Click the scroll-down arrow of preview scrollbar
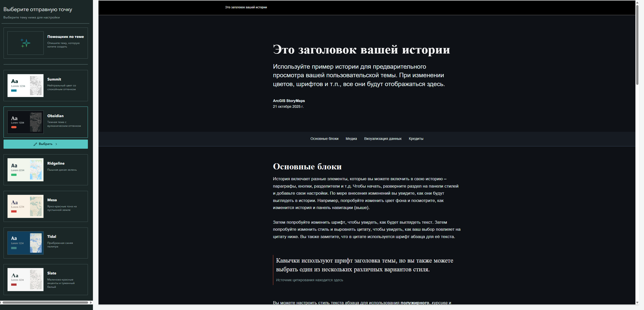 (637, 302)
